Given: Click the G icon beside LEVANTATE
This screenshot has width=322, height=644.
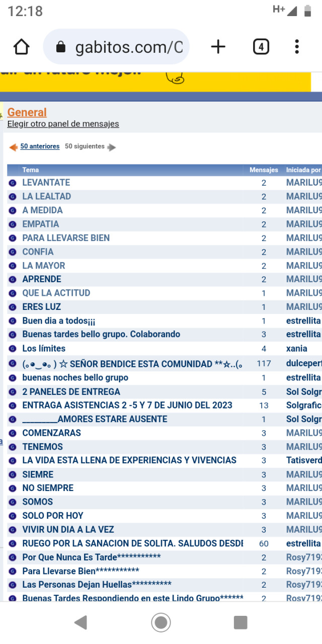Looking at the screenshot, I should 13,183.
